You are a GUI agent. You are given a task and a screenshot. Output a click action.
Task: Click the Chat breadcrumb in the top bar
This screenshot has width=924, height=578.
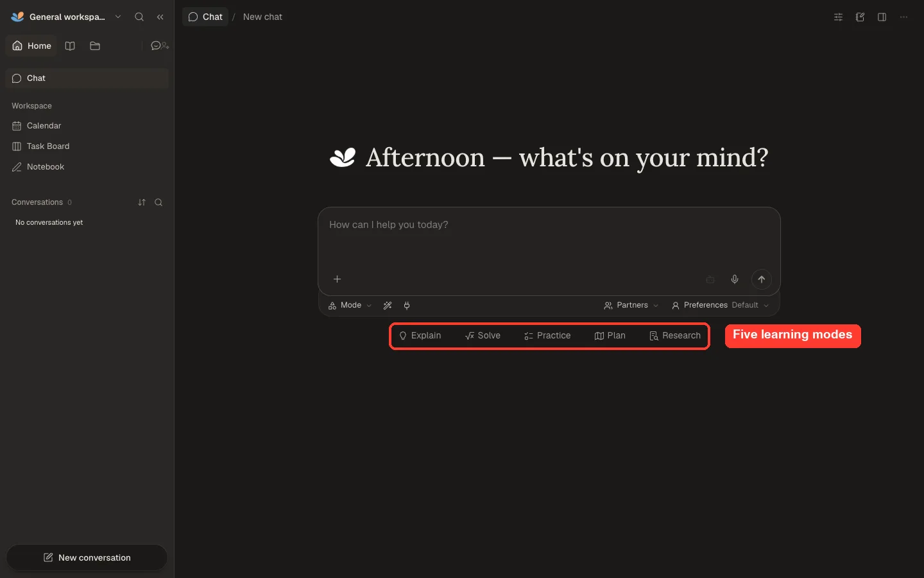tap(205, 17)
